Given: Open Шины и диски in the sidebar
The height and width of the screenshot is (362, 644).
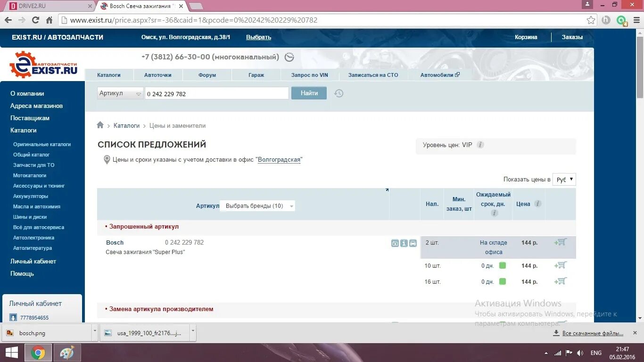Looking at the screenshot, I should coord(30,217).
